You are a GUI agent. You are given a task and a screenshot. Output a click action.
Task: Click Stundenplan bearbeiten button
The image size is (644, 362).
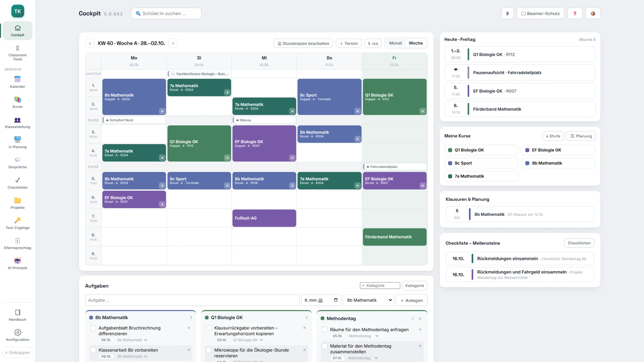[x=303, y=43]
